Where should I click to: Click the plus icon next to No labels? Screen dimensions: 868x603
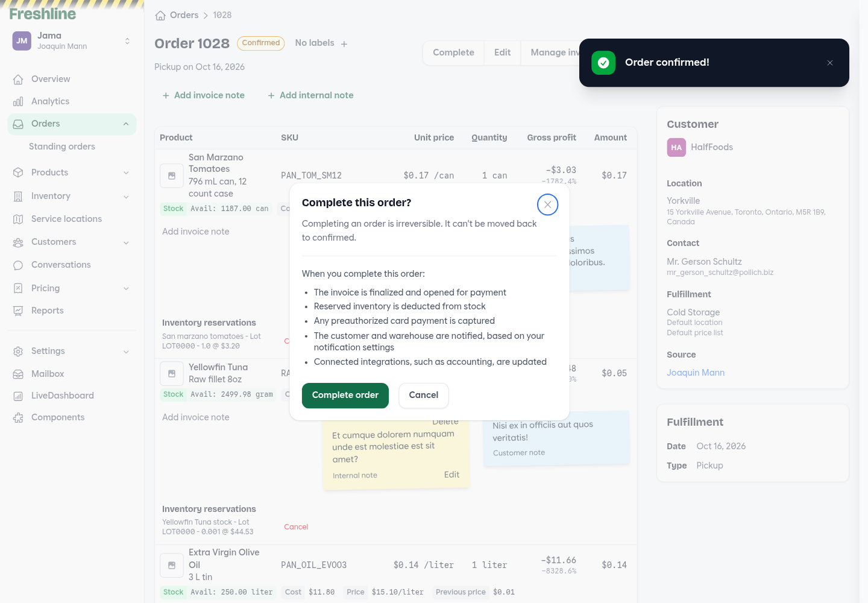344,44
